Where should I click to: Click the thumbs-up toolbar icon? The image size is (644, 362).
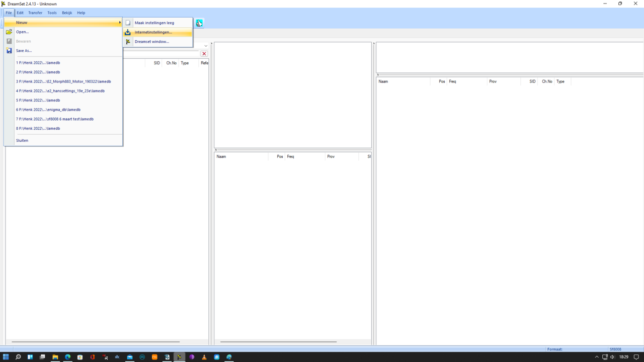coord(200,23)
